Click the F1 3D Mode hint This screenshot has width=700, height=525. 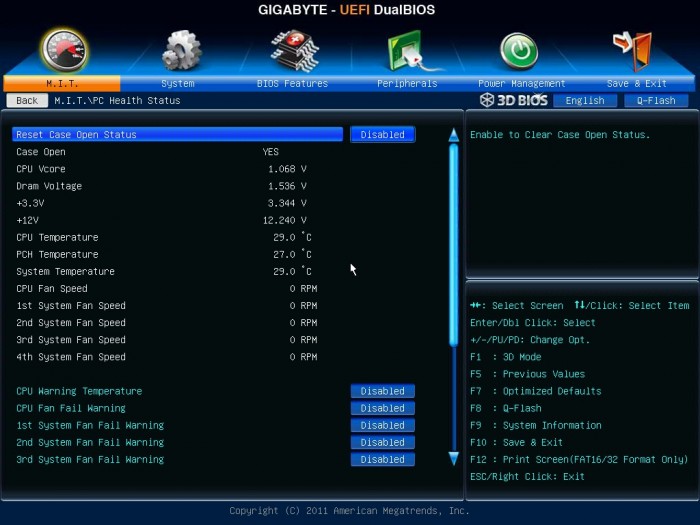[505, 357]
